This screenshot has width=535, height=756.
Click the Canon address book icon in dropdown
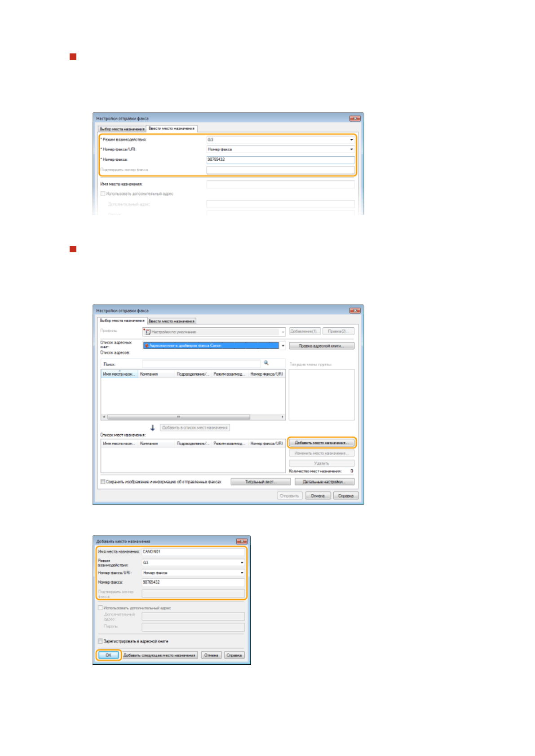point(146,346)
